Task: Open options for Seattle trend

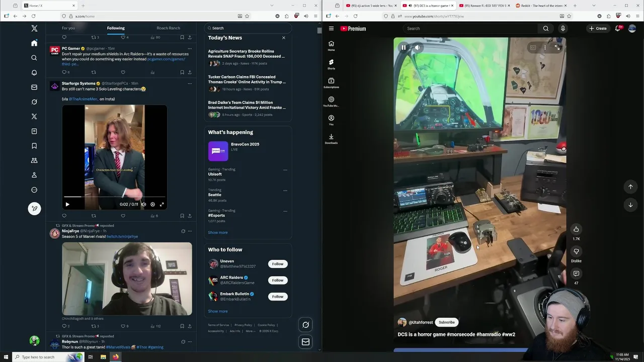Action: 285,191
